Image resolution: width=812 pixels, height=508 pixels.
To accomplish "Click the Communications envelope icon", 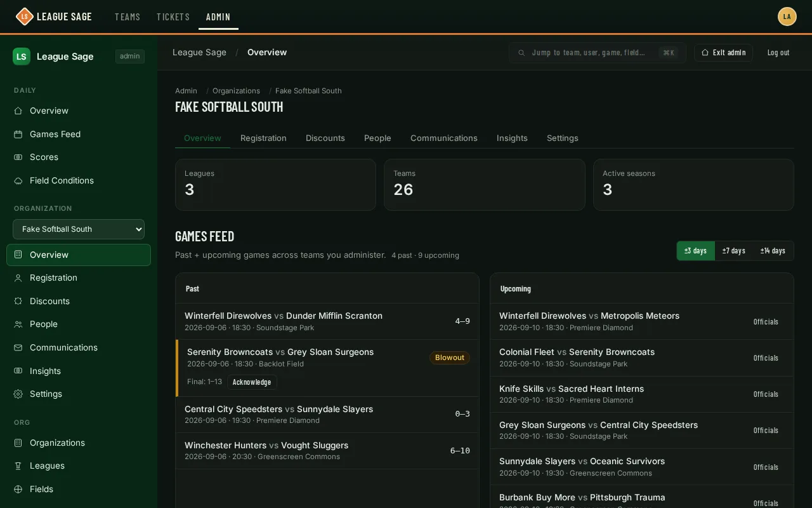I will click(x=18, y=348).
